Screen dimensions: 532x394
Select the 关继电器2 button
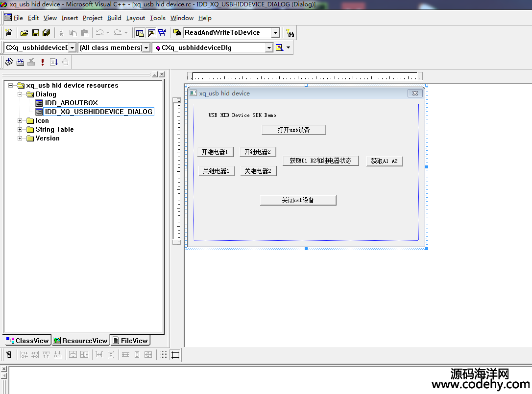pos(258,171)
